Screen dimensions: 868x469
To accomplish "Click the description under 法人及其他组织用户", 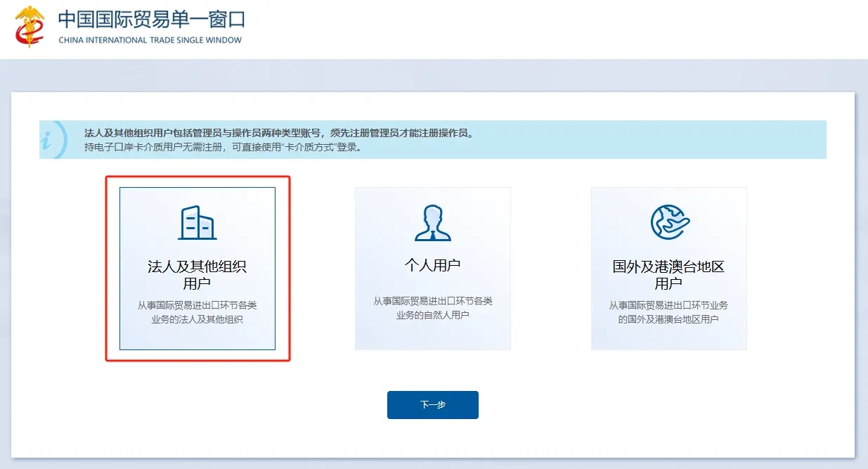I will click(x=197, y=312).
